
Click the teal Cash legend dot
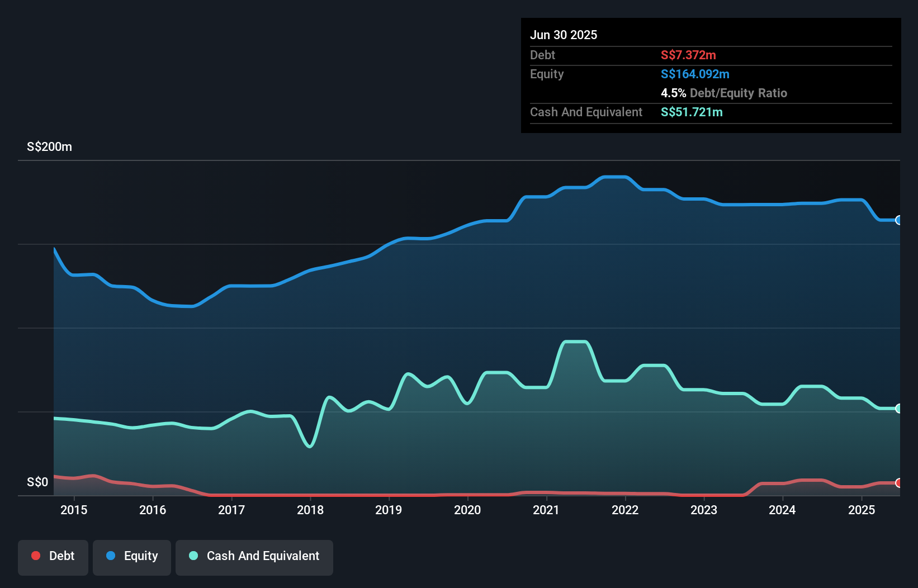193,556
